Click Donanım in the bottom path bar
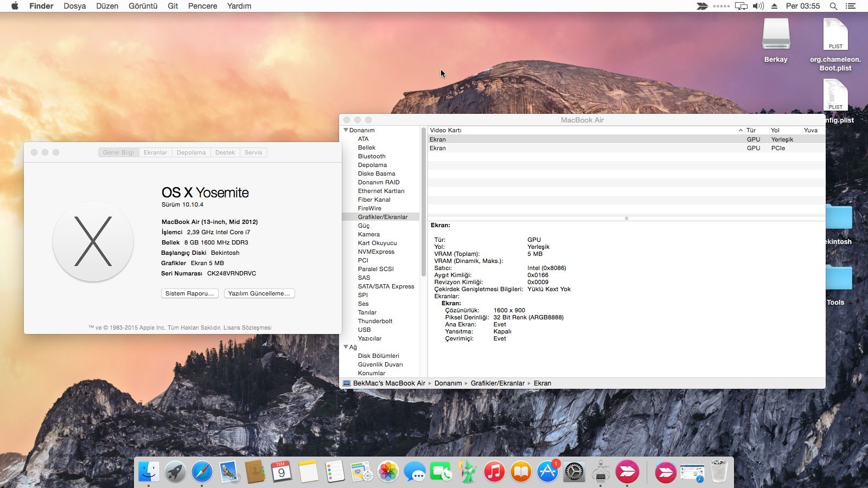Screen dimensions: 868x488 pyautogui.click(x=448, y=383)
